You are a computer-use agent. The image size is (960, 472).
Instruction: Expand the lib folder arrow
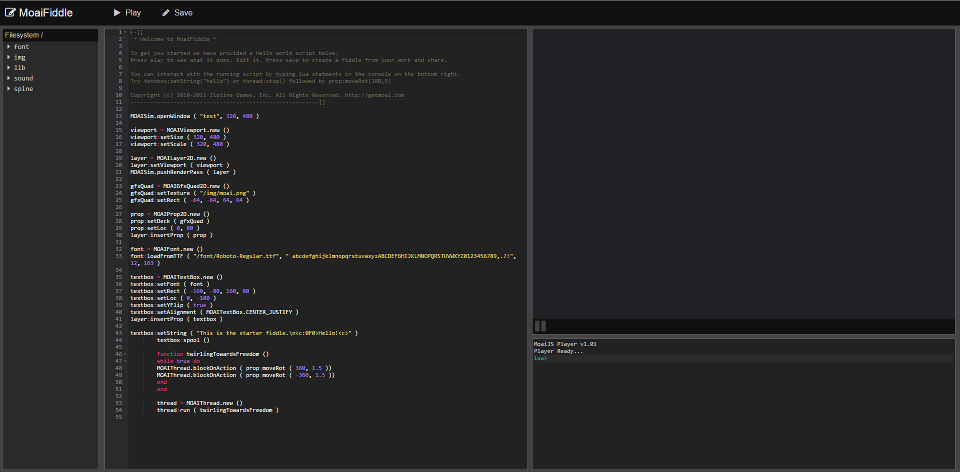(9, 67)
